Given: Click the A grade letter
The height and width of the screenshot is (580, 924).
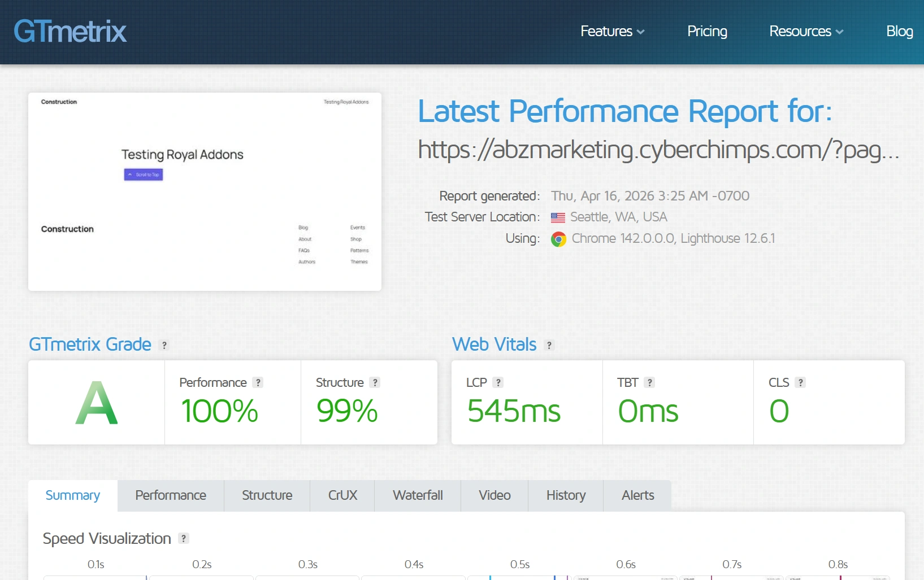Looking at the screenshot, I should [x=97, y=403].
